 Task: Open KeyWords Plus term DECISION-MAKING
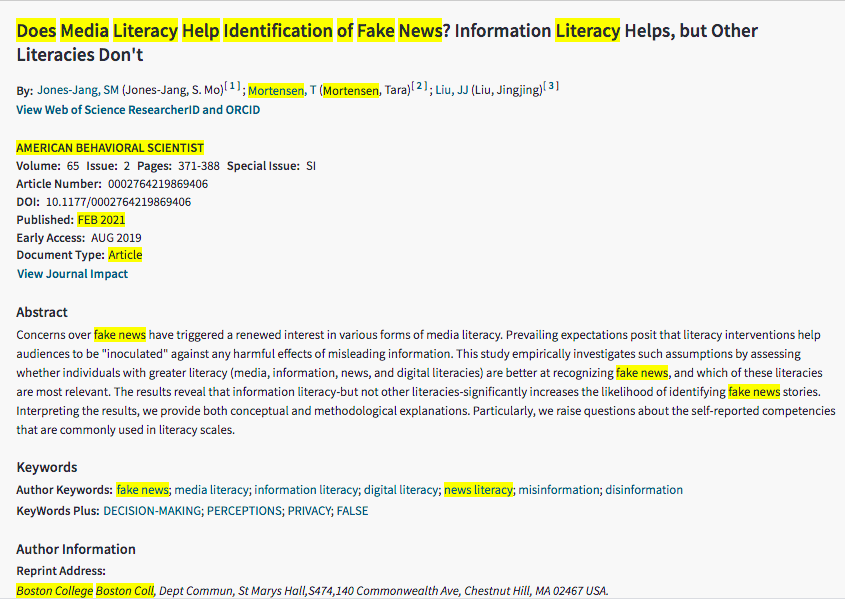coord(152,511)
